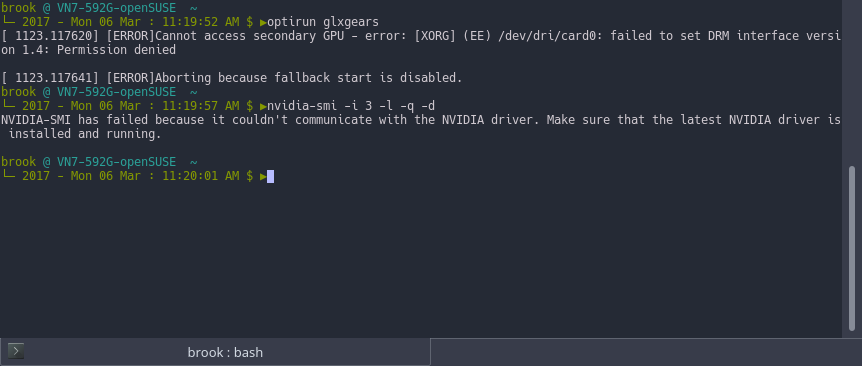Click the blinking cursor block at the prompt
Viewport: 862px width, 366px height.
270,176
